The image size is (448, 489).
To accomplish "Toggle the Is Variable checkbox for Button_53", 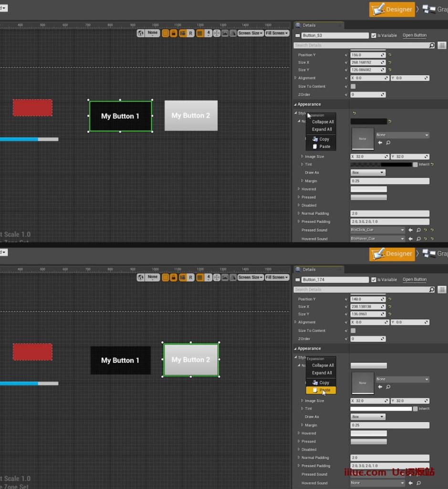I will 374,35.
